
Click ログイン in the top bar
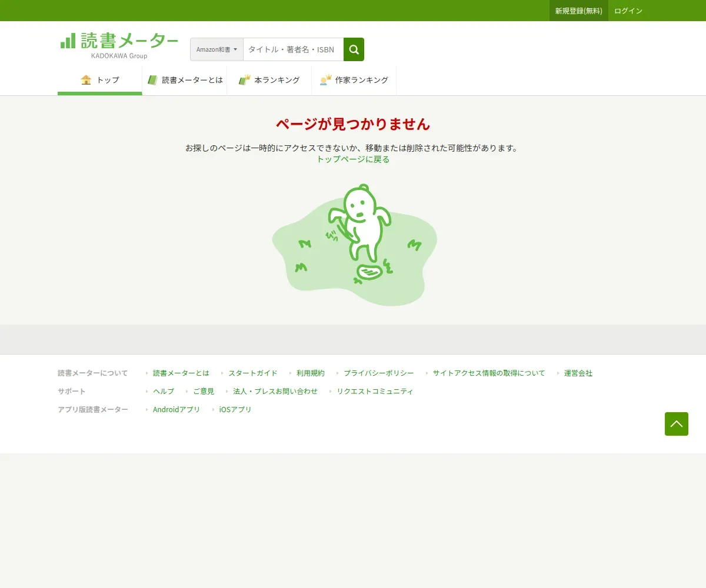click(x=628, y=11)
